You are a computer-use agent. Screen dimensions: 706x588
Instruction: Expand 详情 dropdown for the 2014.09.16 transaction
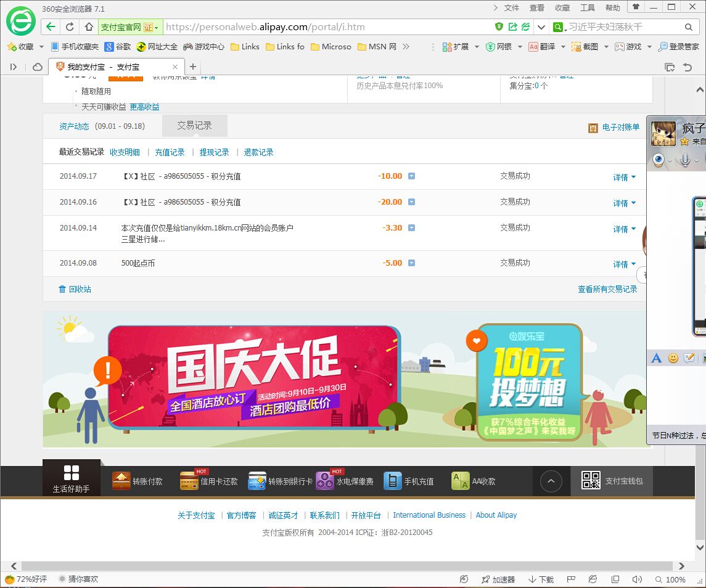(624, 203)
